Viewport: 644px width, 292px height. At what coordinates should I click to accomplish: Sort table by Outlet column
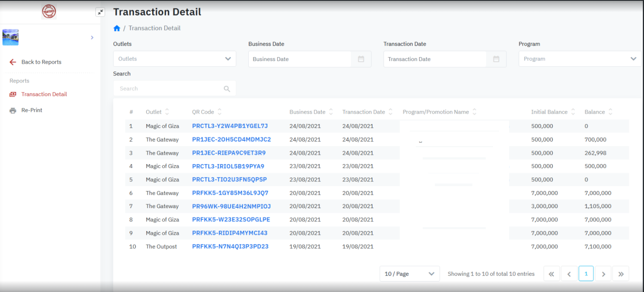tap(167, 112)
